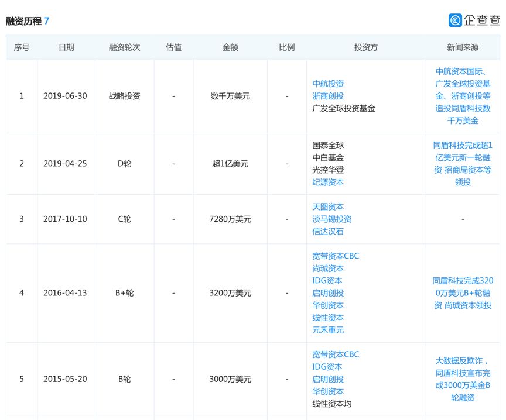Open 启明创投 link in B+轮 row
Screen dimensions: 506x420
[328, 293]
